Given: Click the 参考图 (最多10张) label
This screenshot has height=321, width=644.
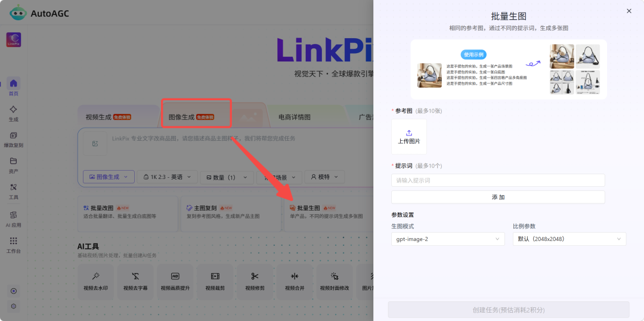Looking at the screenshot, I should point(416,110).
